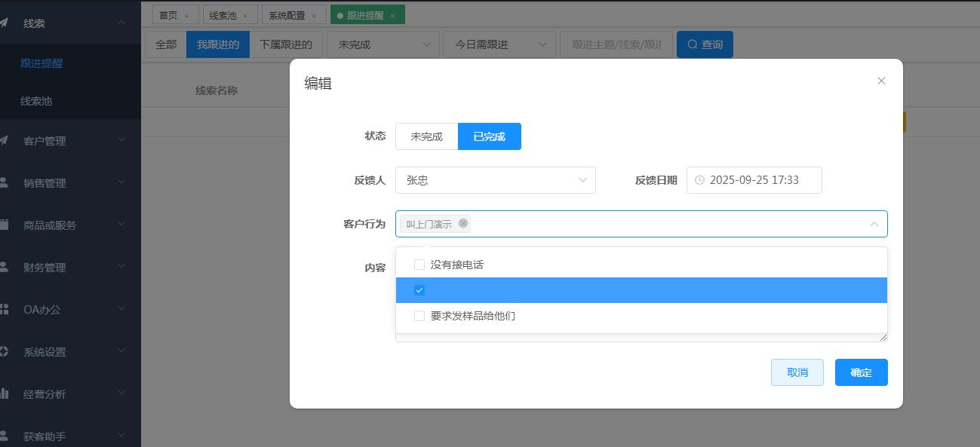Remove the 叫上门演示 tag from 客户行为

463,223
